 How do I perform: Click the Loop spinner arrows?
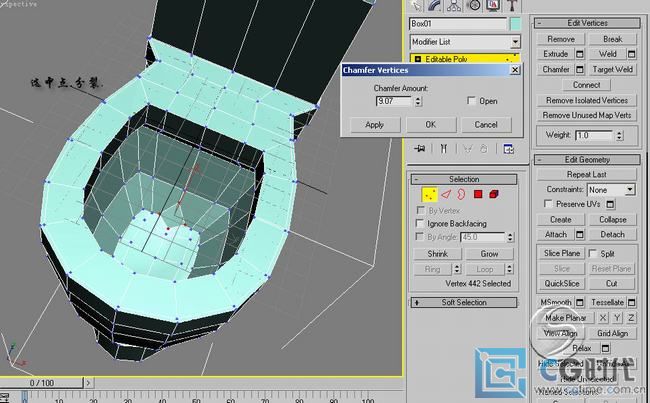pyautogui.click(x=509, y=269)
